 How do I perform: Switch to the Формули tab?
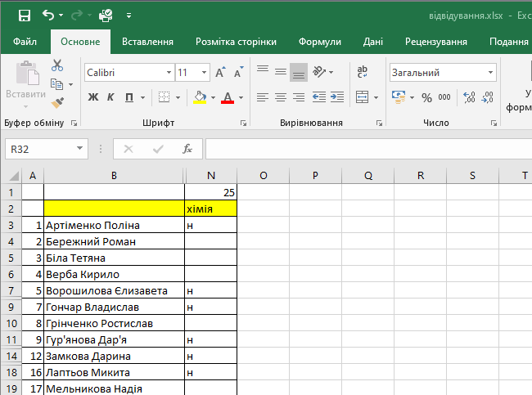(x=319, y=42)
